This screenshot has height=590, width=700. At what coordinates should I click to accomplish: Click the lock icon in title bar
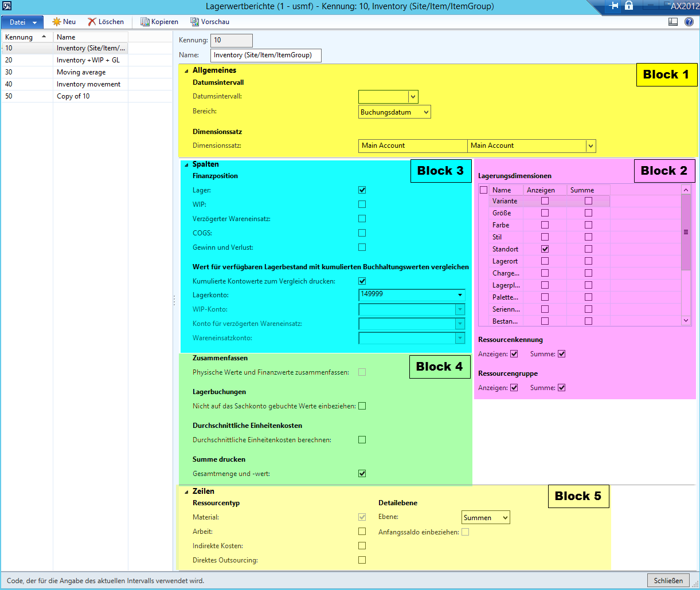pos(629,6)
